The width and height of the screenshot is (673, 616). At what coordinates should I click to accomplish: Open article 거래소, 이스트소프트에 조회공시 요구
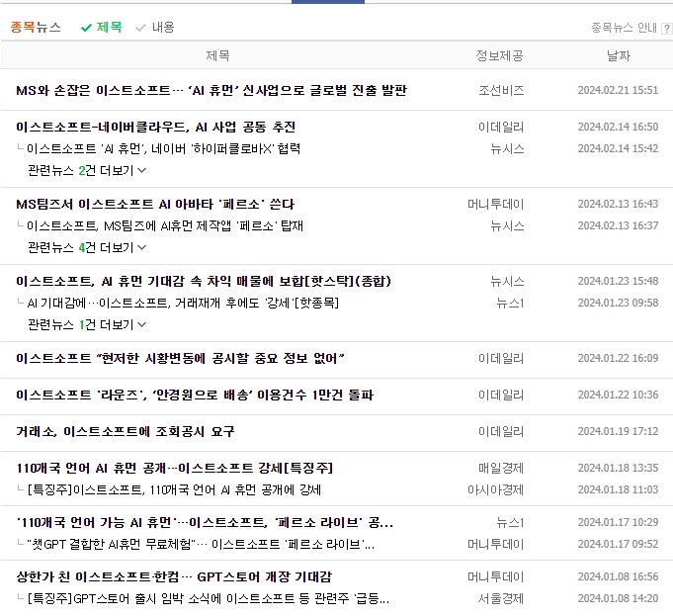pyautogui.click(x=126, y=431)
